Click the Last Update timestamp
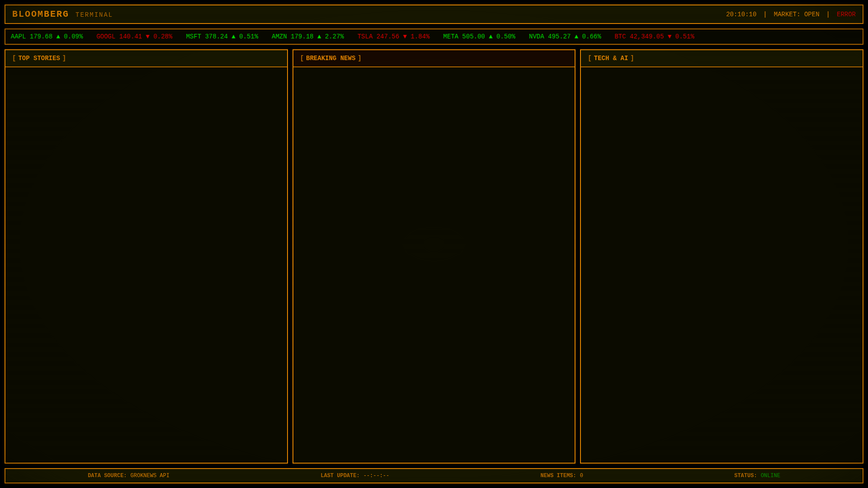The width and height of the screenshot is (868, 488). click(x=376, y=476)
